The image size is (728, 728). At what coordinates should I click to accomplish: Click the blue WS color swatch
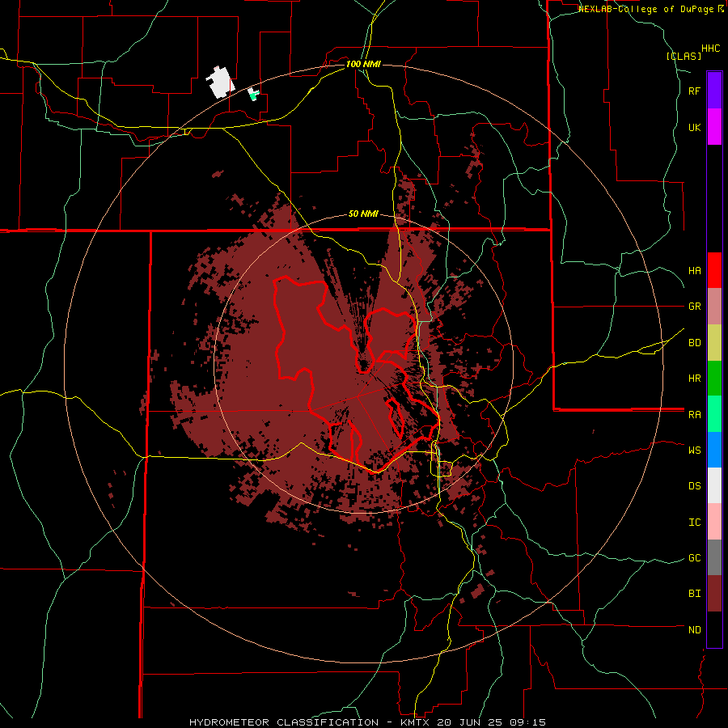tap(714, 450)
